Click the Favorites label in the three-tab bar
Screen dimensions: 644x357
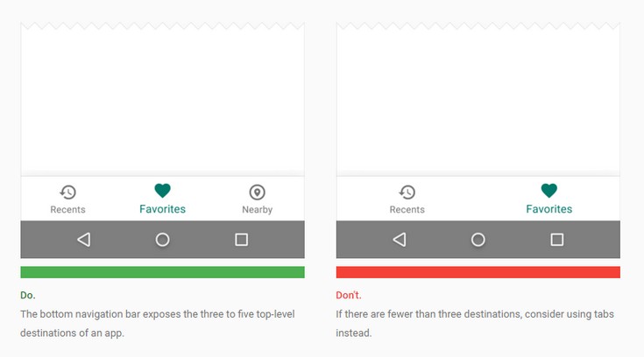[162, 209]
